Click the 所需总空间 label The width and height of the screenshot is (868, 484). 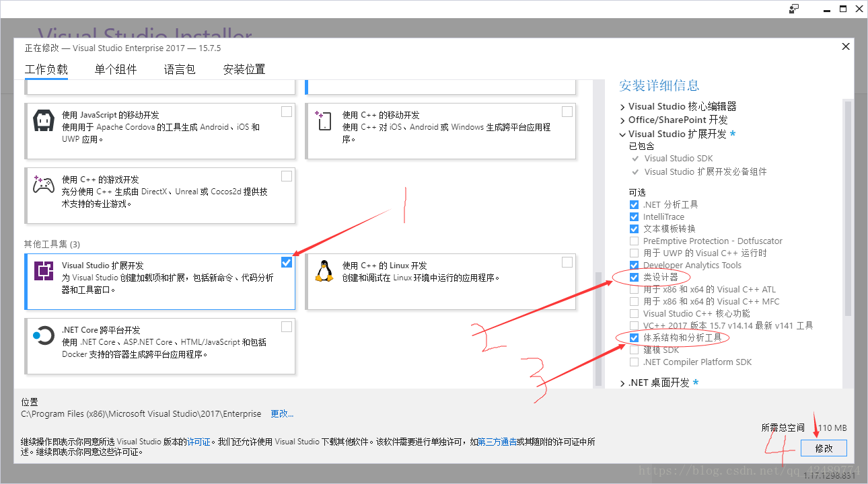(x=783, y=428)
